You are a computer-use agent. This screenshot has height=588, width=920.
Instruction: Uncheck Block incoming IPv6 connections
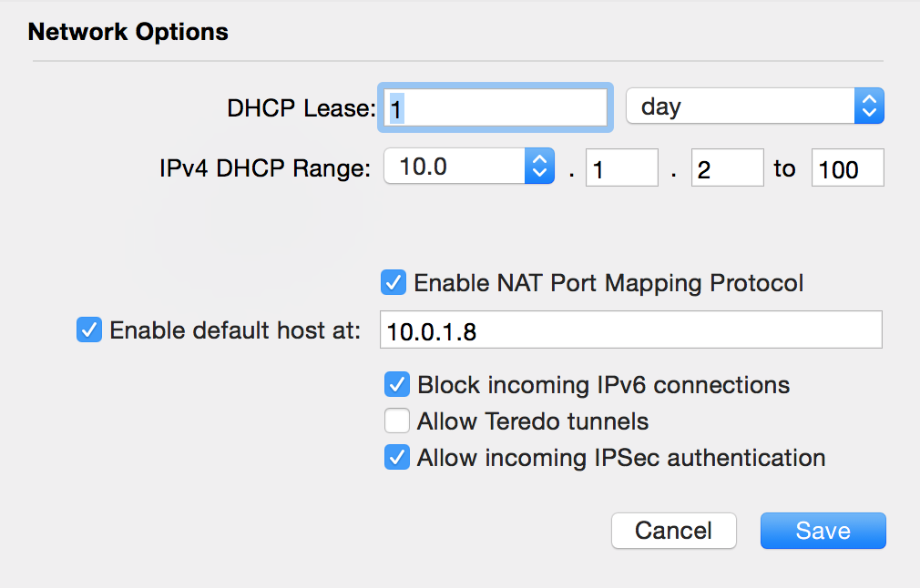coord(396,385)
